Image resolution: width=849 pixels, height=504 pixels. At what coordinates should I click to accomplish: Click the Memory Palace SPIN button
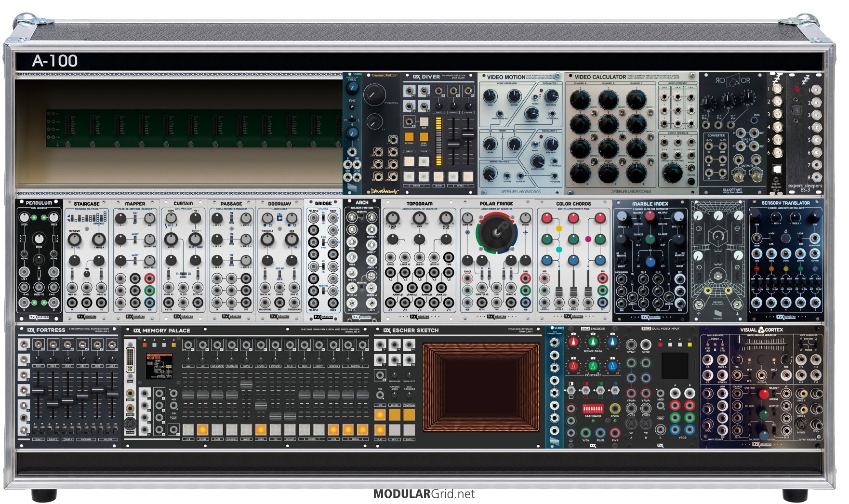(x=333, y=429)
